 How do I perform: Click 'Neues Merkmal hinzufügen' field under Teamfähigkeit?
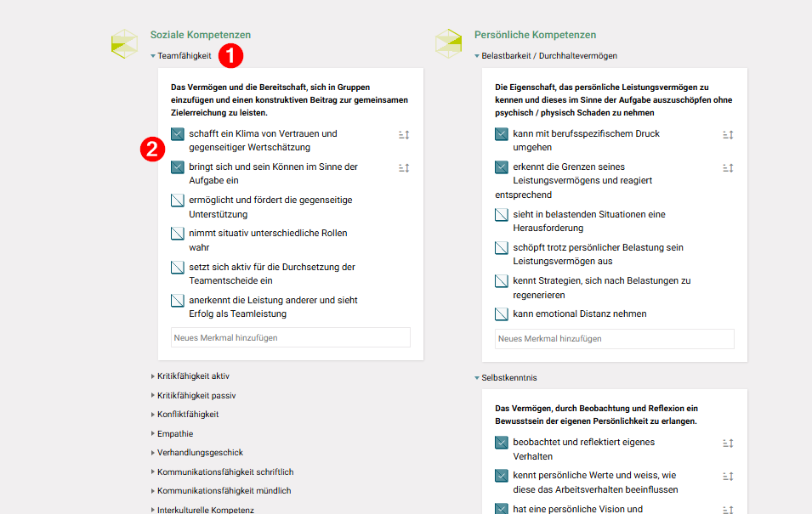(x=291, y=337)
